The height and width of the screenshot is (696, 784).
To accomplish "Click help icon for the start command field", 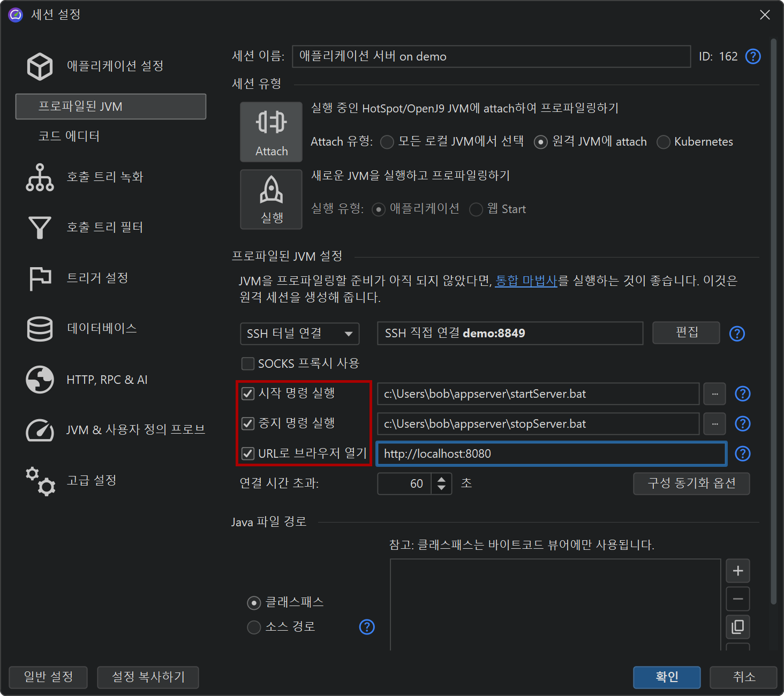I will 742,394.
